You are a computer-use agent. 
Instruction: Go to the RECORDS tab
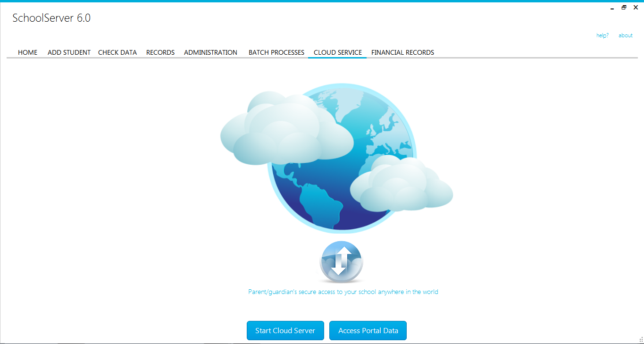pyautogui.click(x=160, y=52)
